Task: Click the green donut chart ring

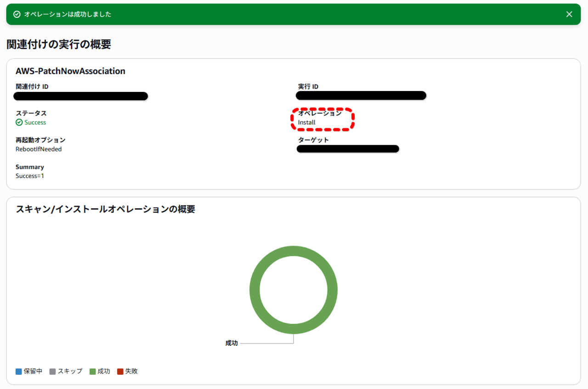Action: [x=254, y=290]
